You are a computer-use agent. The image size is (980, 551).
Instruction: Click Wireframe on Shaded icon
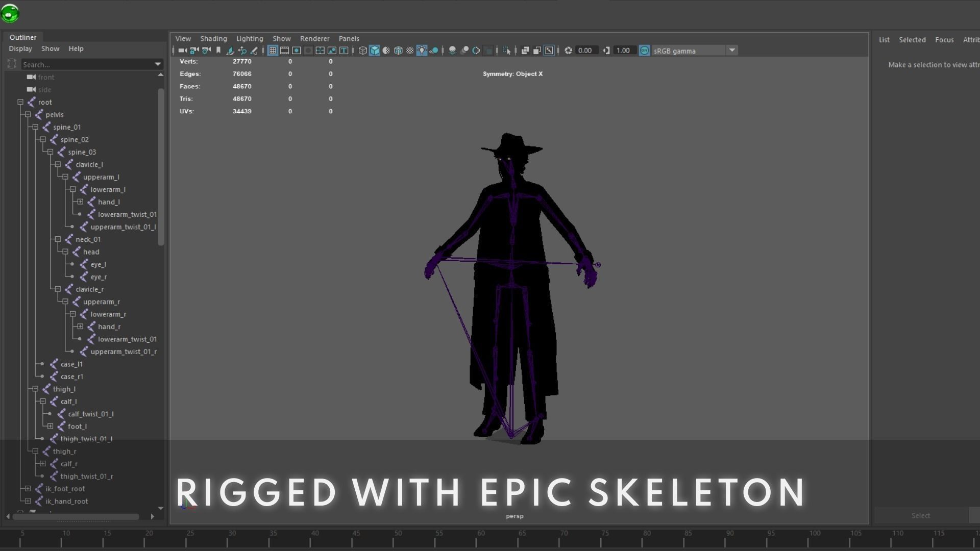click(x=398, y=51)
